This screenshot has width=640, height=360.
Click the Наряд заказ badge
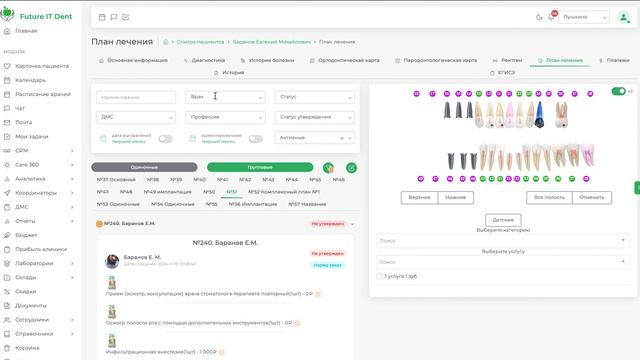click(x=328, y=265)
